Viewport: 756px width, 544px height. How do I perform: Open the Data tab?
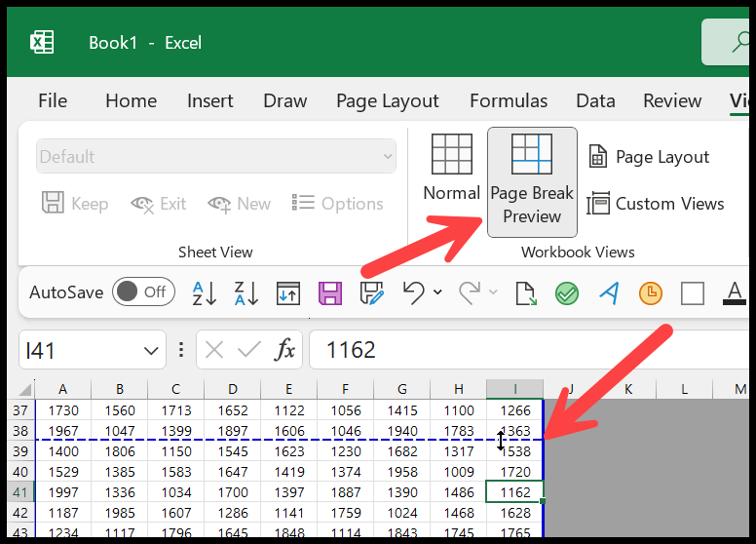point(595,100)
